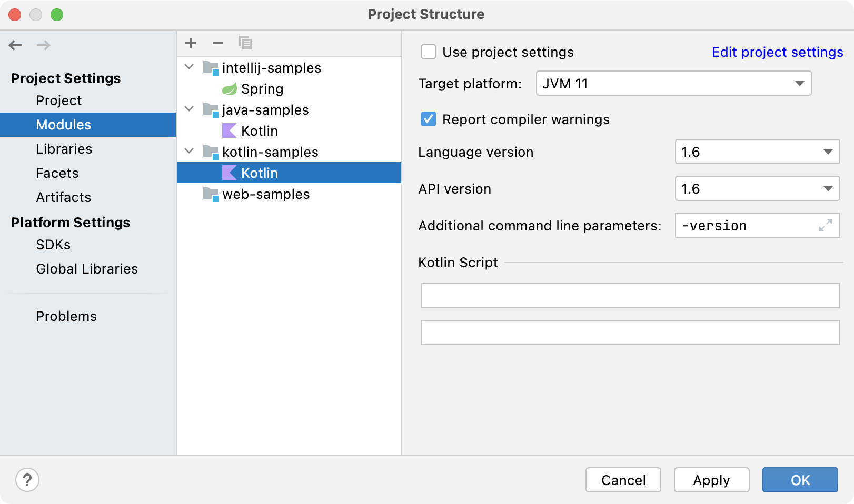Open the API version dropdown

tap(757, 188)
